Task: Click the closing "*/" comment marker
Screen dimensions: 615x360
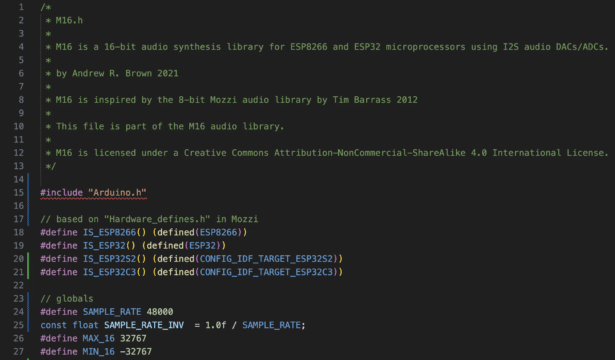Action: tap(51, 166)
